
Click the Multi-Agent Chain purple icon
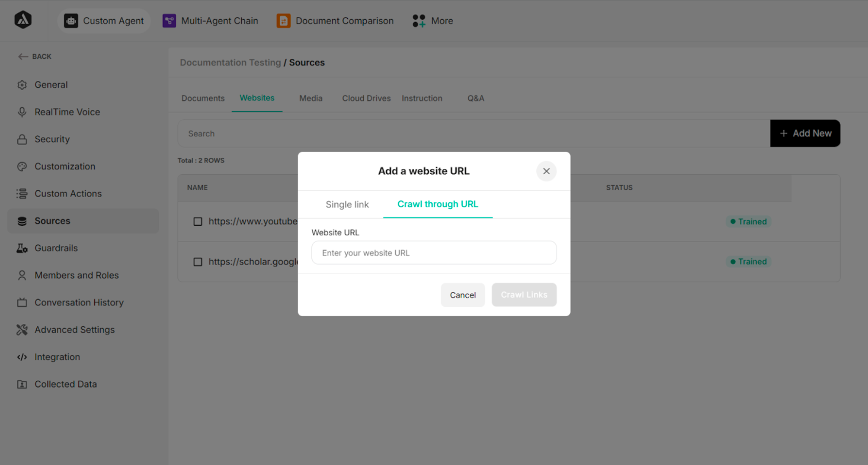click(169, 21)
